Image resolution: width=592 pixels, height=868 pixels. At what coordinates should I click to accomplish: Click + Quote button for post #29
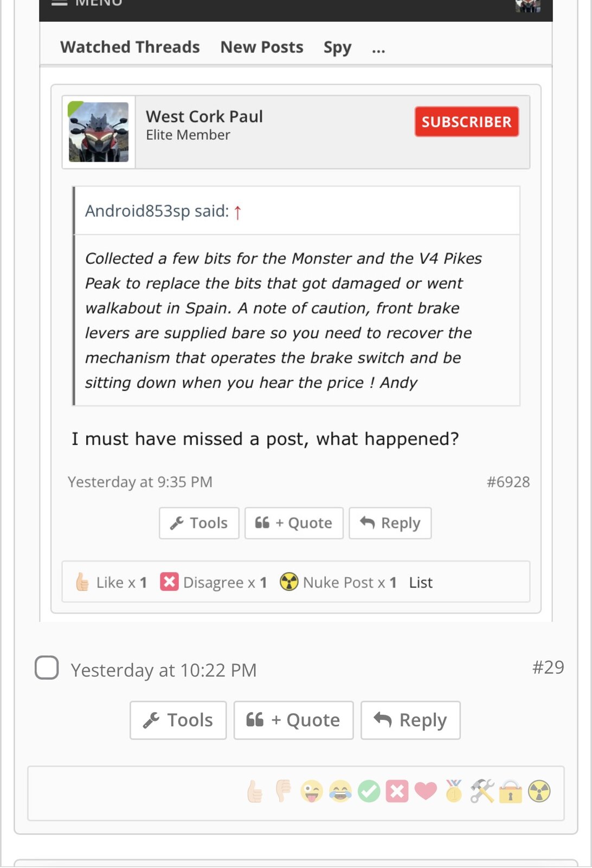[293, 720]
